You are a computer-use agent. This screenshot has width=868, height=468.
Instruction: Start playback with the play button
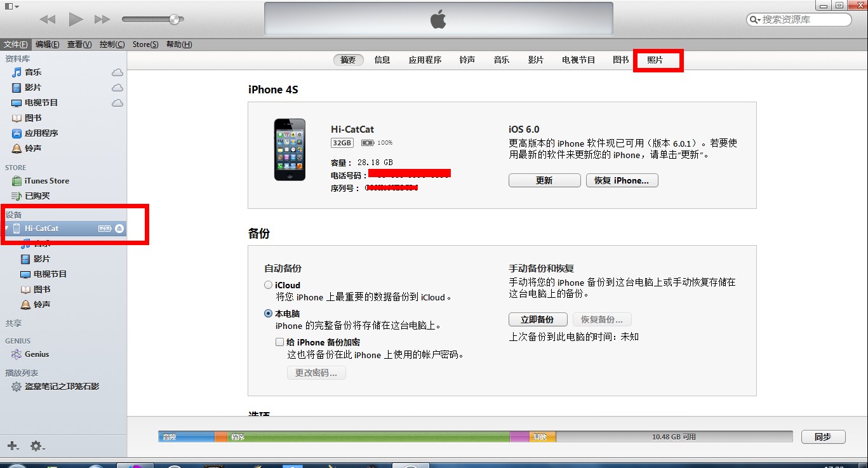[x=76, y=20]
